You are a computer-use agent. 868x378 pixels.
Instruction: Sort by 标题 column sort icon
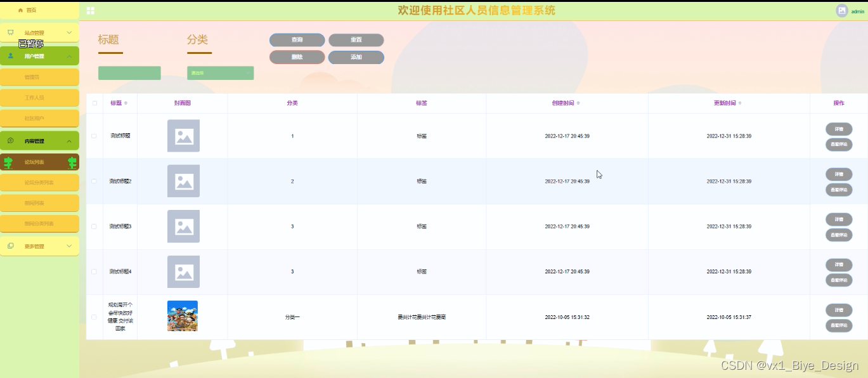126,103
